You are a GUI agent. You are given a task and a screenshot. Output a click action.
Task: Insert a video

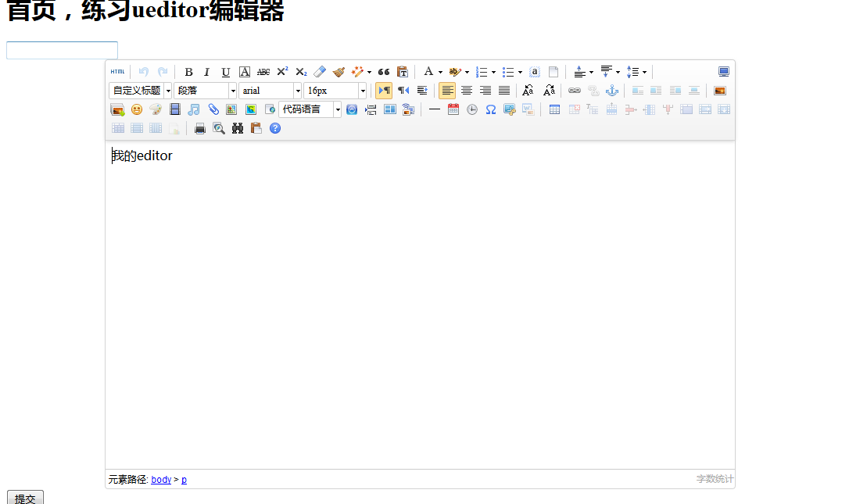(x=174, y=109)
